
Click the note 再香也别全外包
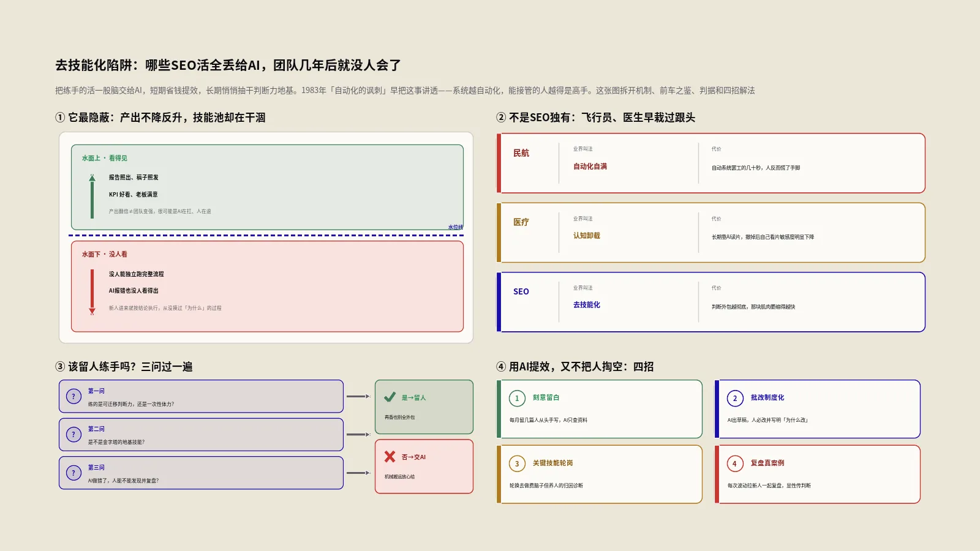(x=400, y=418)
